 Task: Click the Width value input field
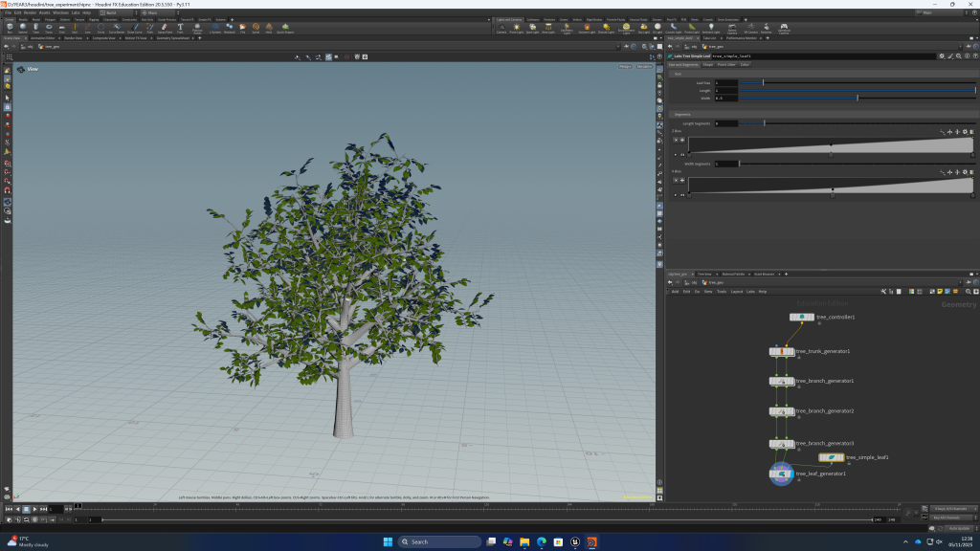724,98
